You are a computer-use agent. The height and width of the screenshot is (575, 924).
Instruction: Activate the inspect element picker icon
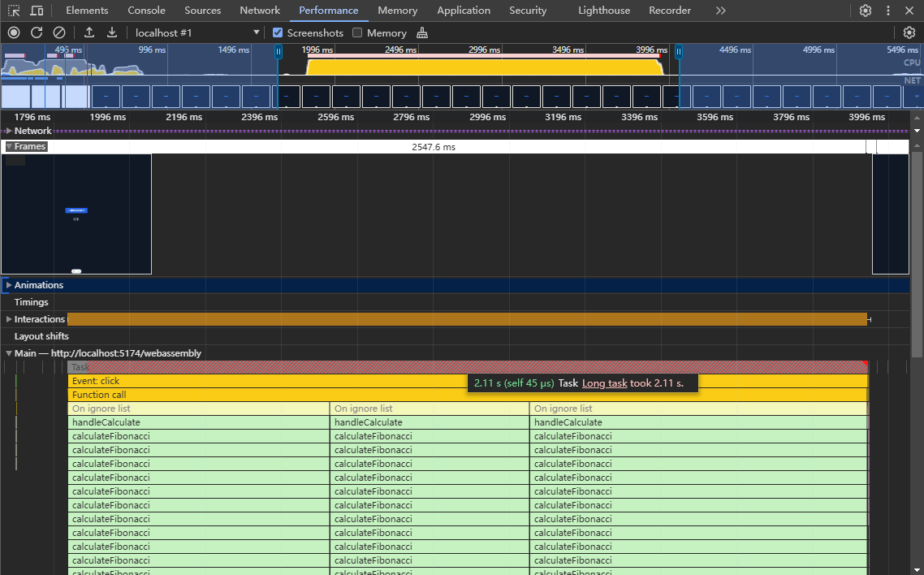click(x=14, y=11)
